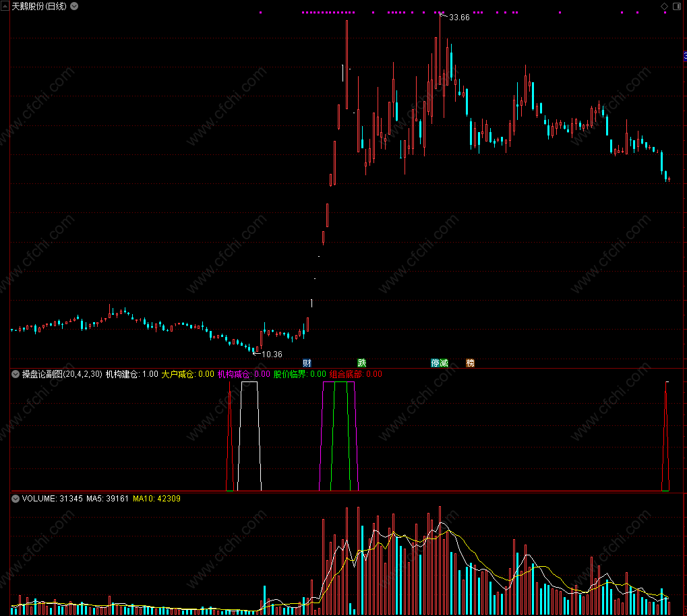The width and height of the screenshot is (687, 616).
Task: Click the 33.66 high price label
Action: click(459, 18)
